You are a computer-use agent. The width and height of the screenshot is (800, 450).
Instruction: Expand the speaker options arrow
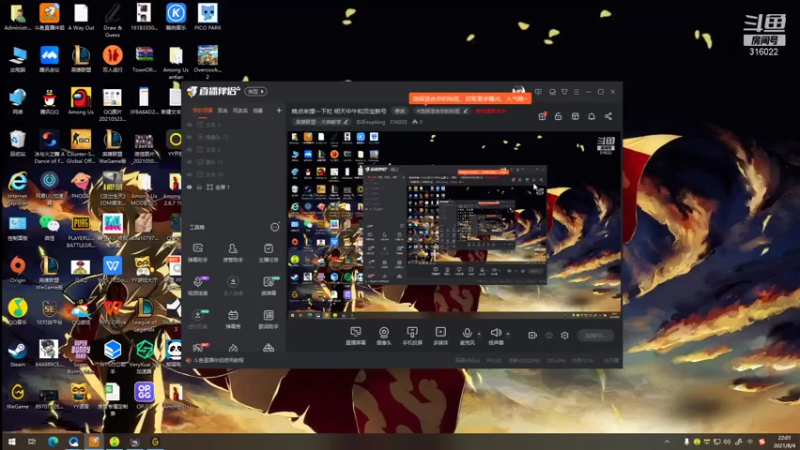click(x=508, y=334)
